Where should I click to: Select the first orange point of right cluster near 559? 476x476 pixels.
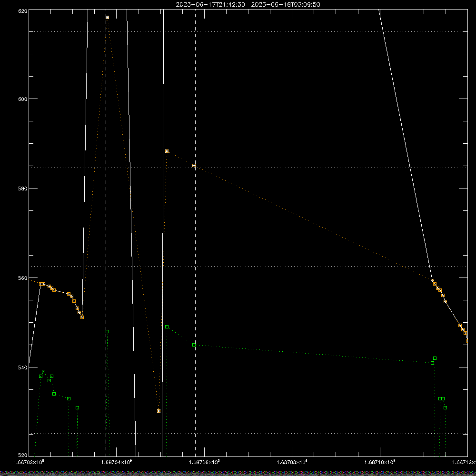432,280
